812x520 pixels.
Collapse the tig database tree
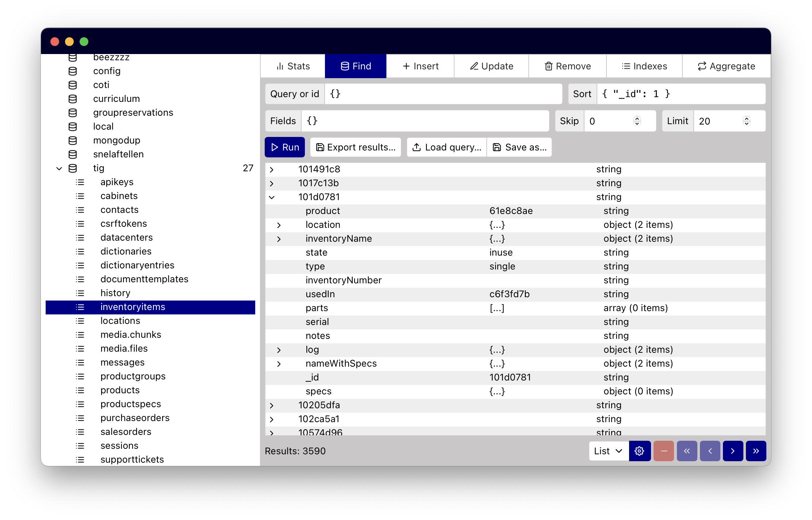pyautogui.click(x=59, y=168)
